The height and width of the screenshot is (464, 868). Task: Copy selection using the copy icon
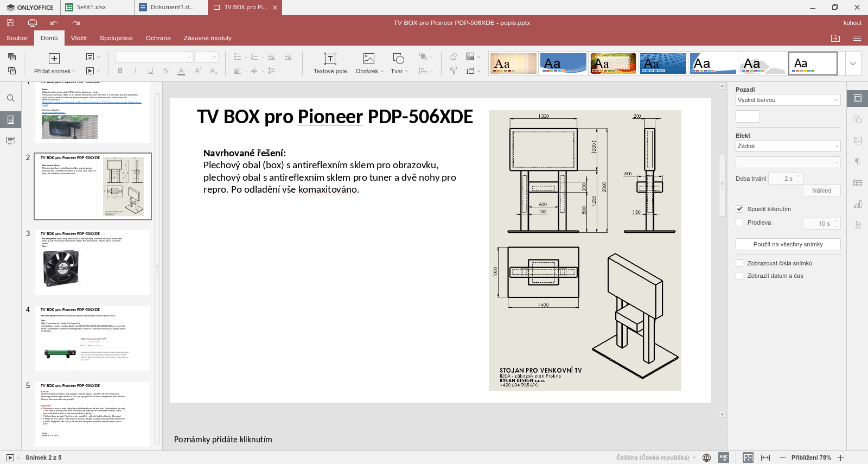(12, 56)
